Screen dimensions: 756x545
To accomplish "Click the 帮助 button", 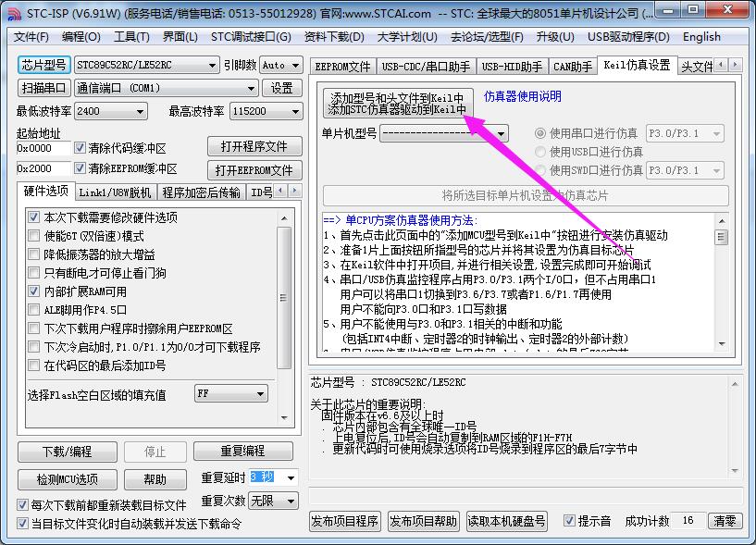I will (x=155, y=479).
